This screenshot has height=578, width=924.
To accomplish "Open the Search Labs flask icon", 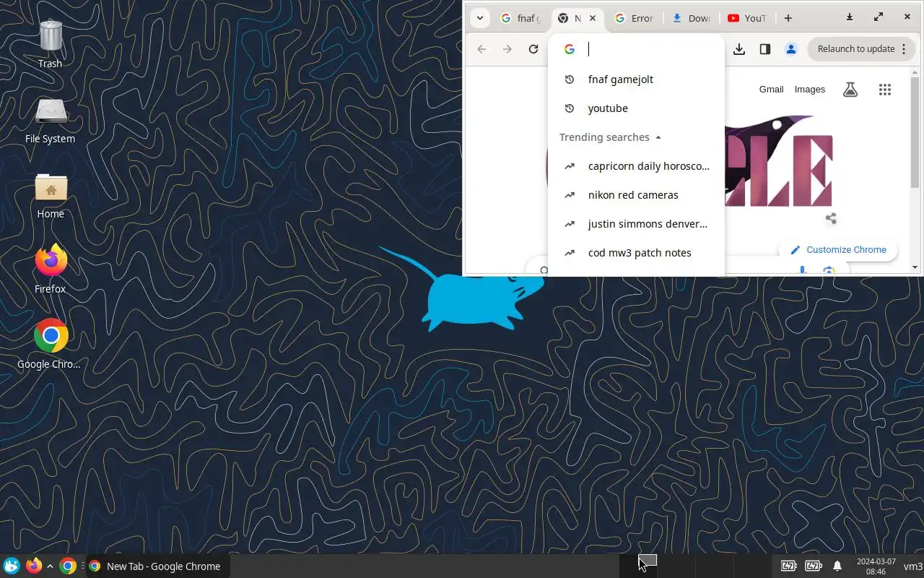I will pos(850,90).
